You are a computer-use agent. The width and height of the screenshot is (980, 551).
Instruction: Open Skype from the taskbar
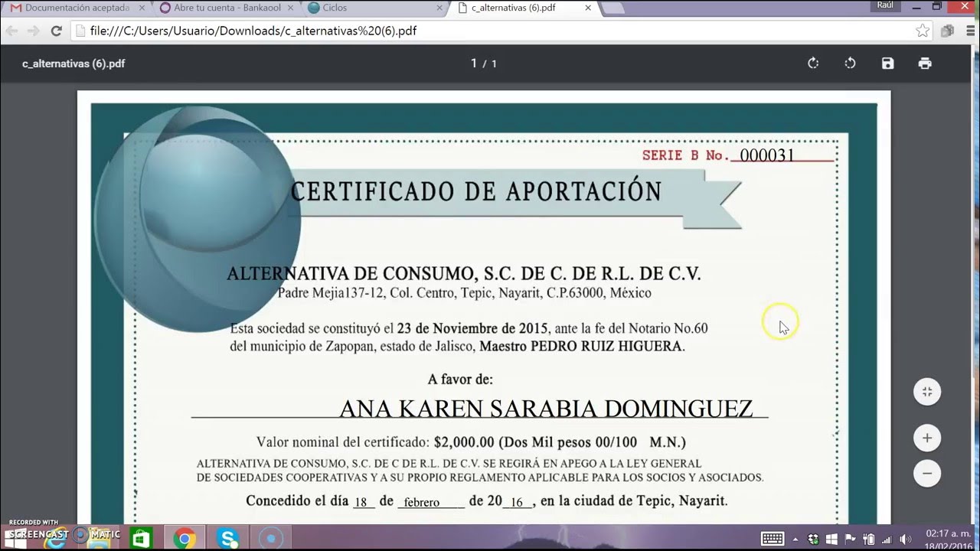click(x=227, y=539)
